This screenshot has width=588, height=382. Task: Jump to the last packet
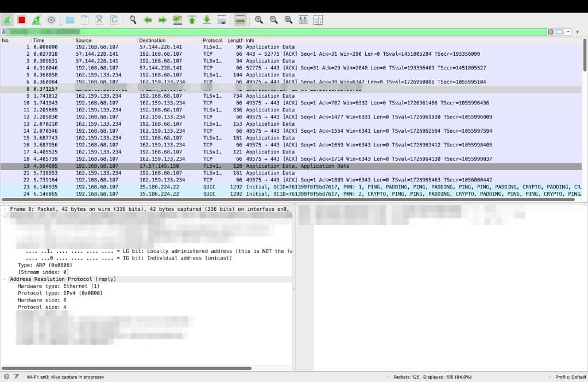click(207, 20)
